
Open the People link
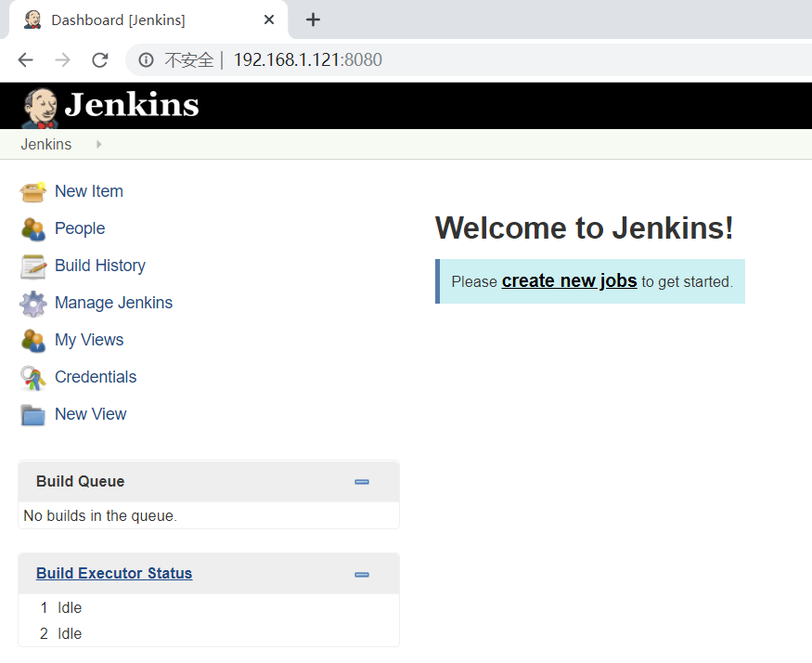point(80,228)
